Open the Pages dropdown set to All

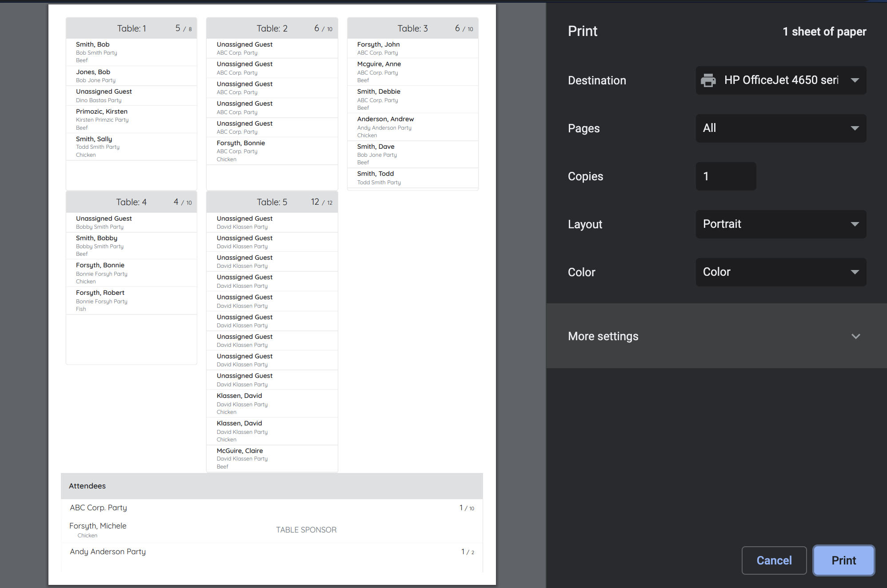tap(780, 128)
